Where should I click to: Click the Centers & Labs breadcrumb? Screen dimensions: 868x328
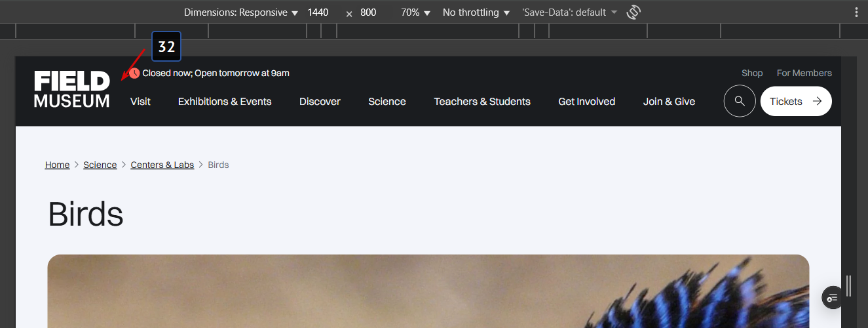coord(162,165)
